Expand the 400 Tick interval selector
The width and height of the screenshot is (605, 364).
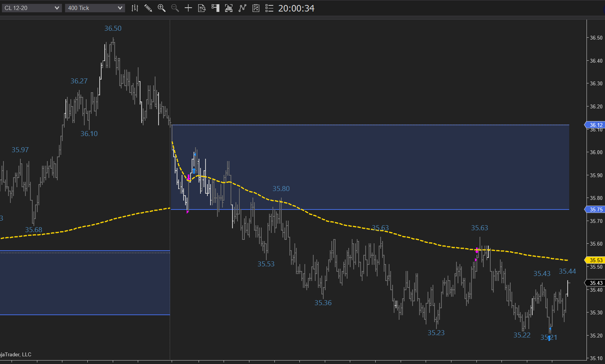tap(95, 8)
